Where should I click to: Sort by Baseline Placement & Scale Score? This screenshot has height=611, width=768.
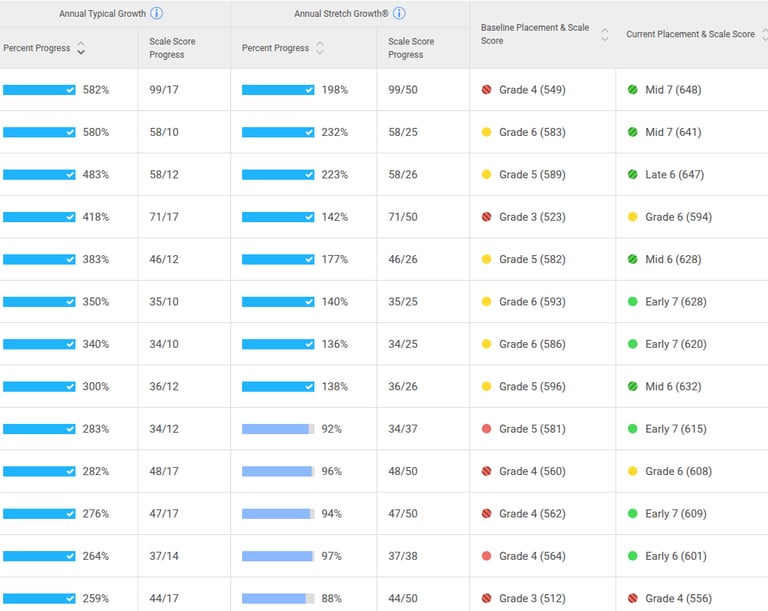[604, 34]
